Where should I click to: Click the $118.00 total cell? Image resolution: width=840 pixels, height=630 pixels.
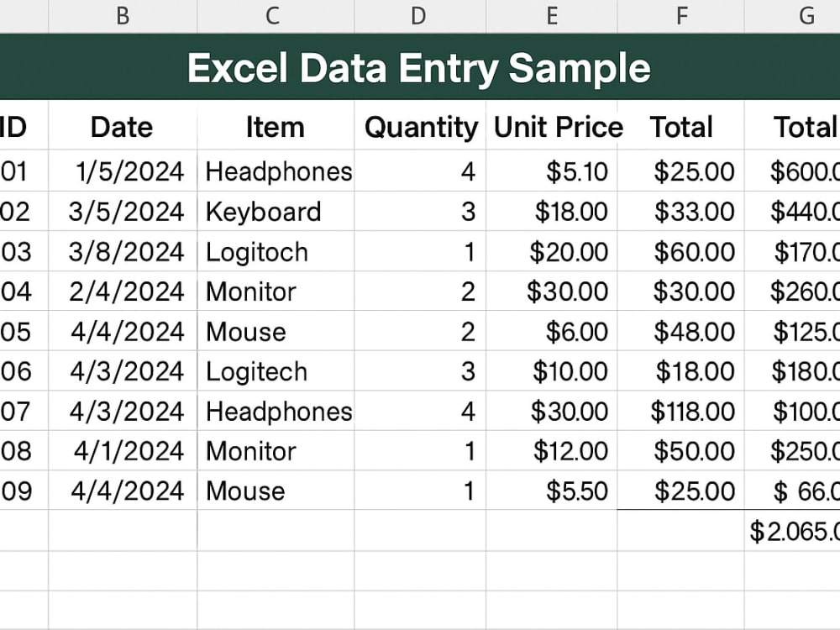[681, 411]
